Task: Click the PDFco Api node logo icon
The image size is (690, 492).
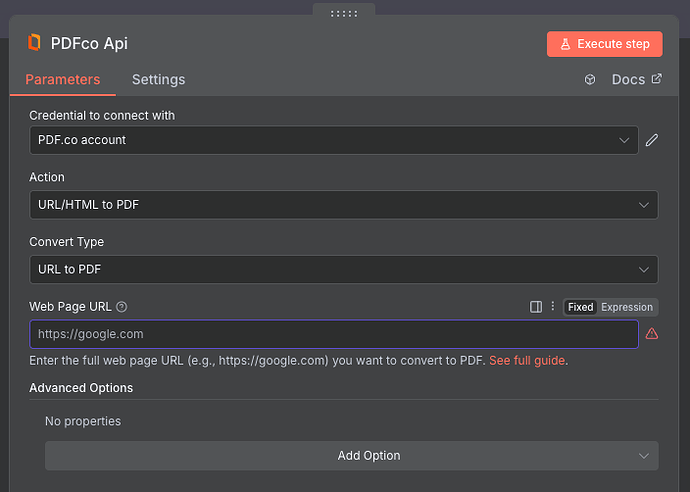Action: click(x=34, y=43)
